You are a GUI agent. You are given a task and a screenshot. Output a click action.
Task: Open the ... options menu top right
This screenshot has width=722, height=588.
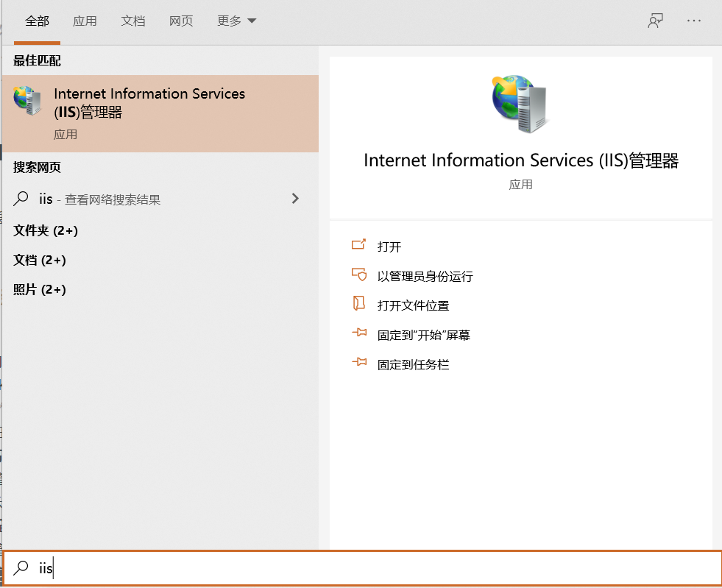click(694, 21)
